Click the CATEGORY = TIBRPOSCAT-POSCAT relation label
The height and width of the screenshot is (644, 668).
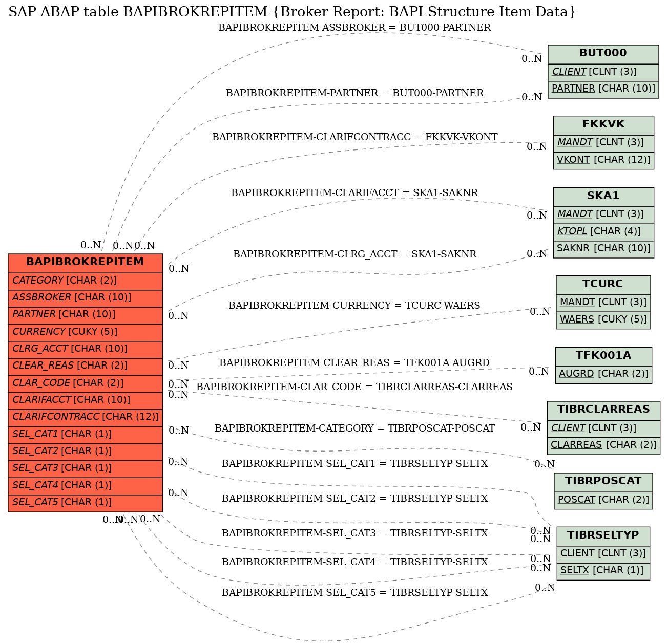point(354,428)
